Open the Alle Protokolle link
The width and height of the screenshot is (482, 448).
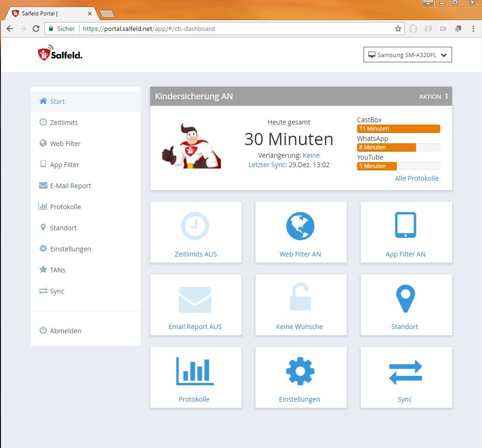[416, 178]
